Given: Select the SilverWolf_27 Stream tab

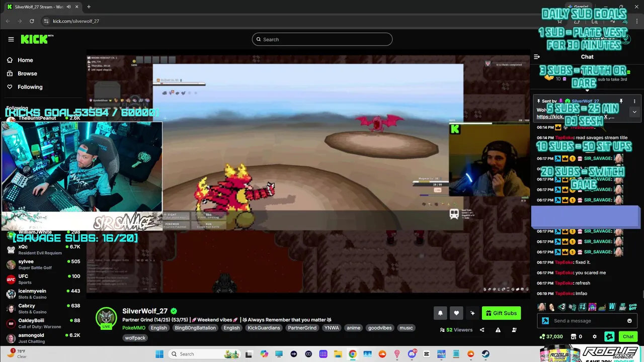Looking at the screenshot, I should [42, 7].
